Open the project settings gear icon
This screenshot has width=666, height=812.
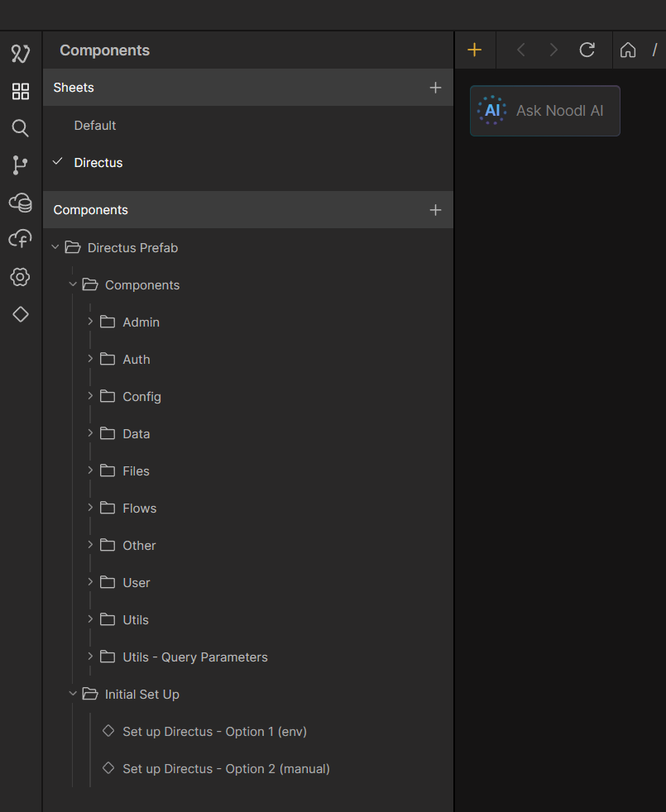[x=20, y=277]
